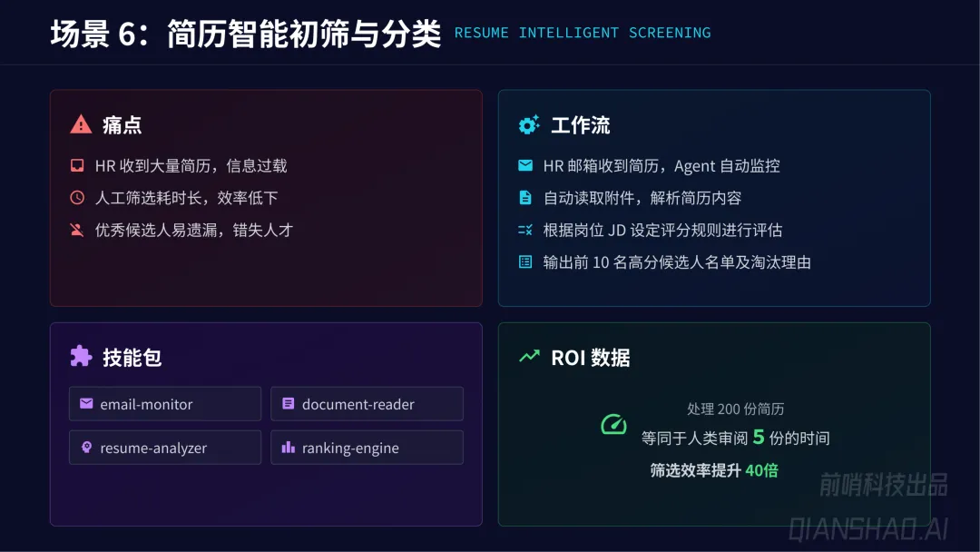Click the list icon beside 输出前 10 名

[x=524, y=262]
